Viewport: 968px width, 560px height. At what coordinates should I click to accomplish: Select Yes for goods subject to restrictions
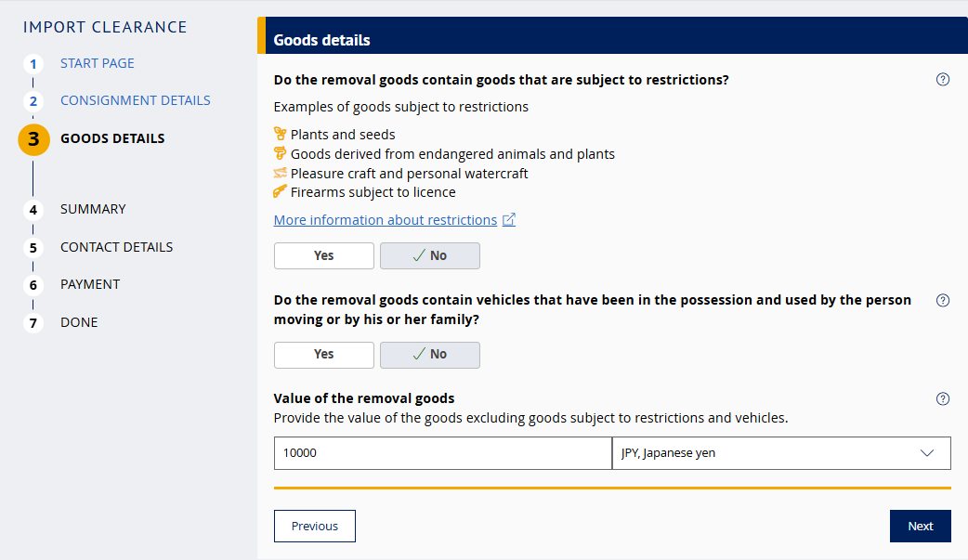click(323, 255)
